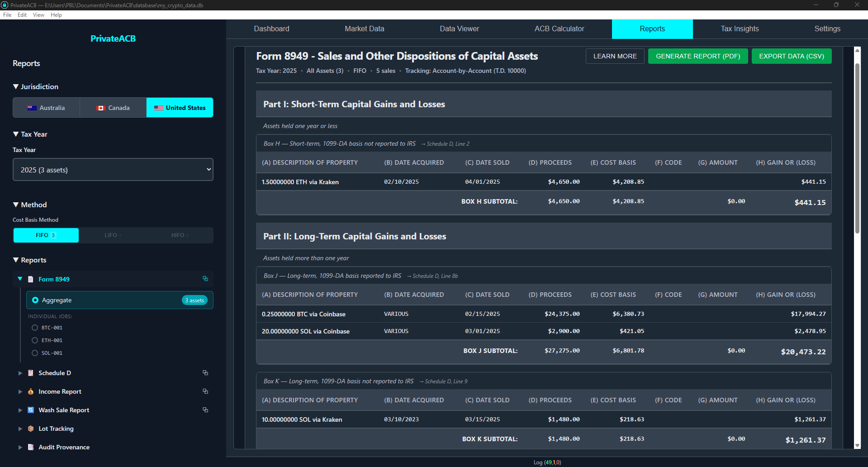Expand the Wash Sale Report tree item

[x=20, y=410]
